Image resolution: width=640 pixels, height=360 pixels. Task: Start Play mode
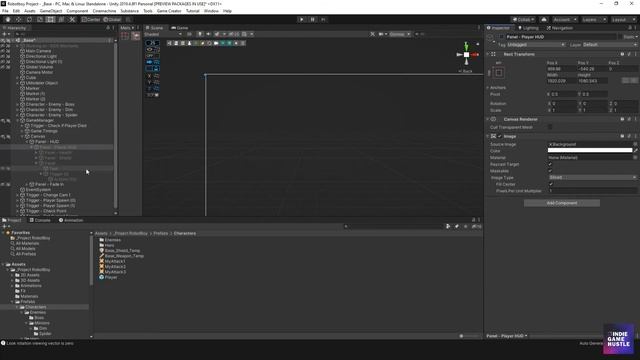(x=302, y=19)
